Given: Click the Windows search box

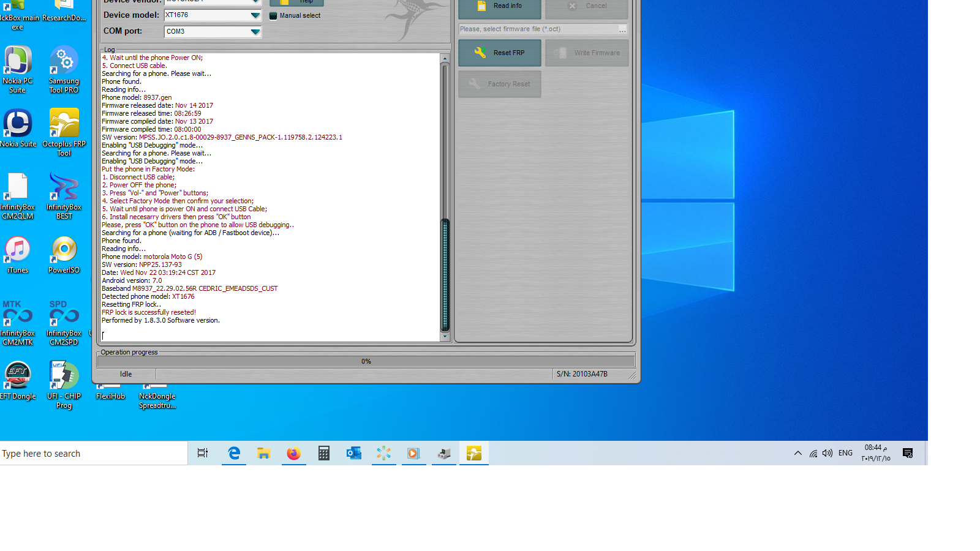Looking at the screenshot, I should (94, 454).
